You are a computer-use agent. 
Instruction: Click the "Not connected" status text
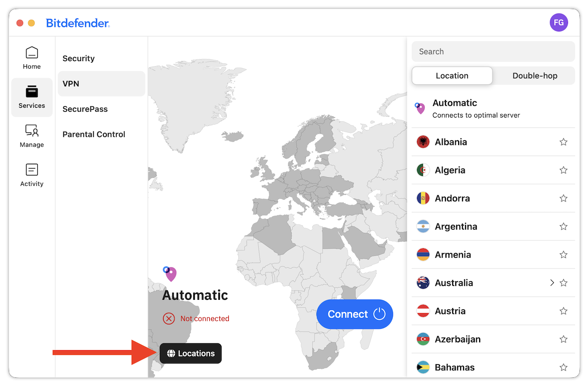point(205,318)
